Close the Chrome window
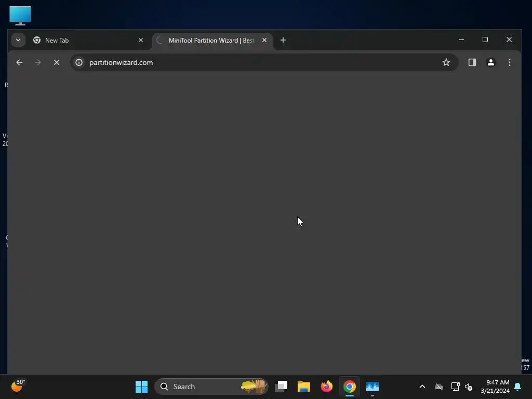The height and width of the screenshot is (399, 532). (509, 39)
